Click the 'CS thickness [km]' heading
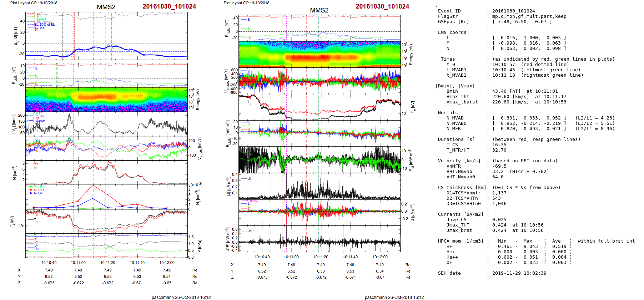The width and height of the screenshot is (644, 300). tap(462, 188)
